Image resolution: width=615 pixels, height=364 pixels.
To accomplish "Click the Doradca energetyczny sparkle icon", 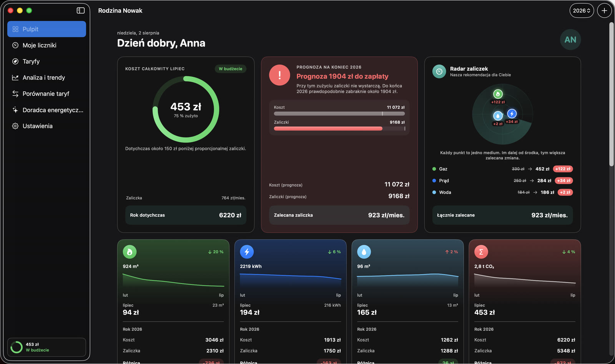I will point(15,110).
